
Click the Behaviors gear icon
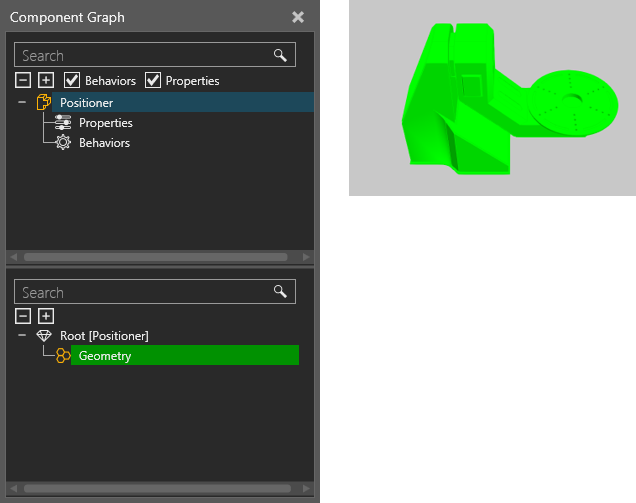tap(63, 143)
